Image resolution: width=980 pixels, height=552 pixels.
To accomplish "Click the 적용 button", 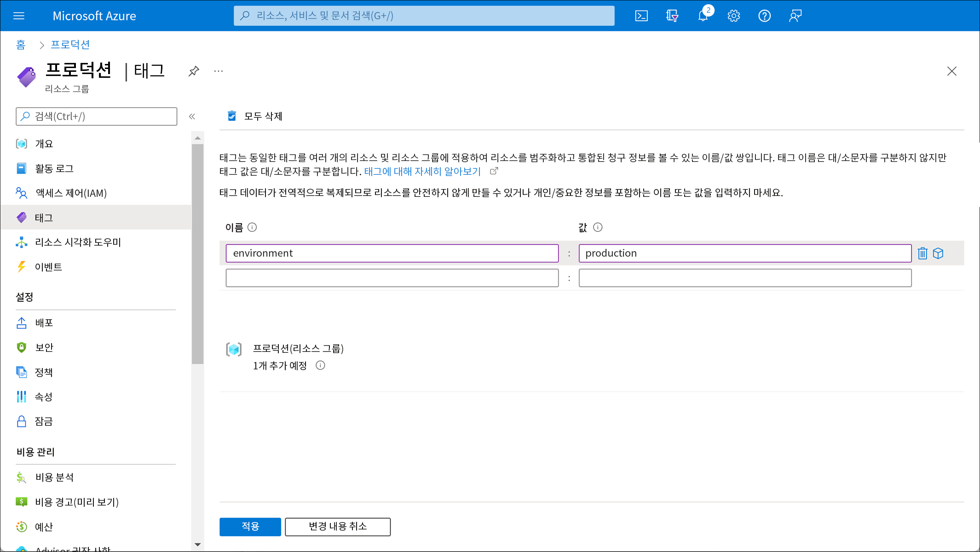I will point(250,527).
